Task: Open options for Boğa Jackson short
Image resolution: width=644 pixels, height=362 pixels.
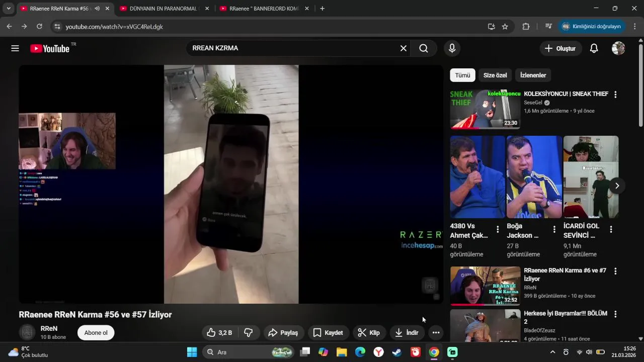Action: click(x=554, y=229)
